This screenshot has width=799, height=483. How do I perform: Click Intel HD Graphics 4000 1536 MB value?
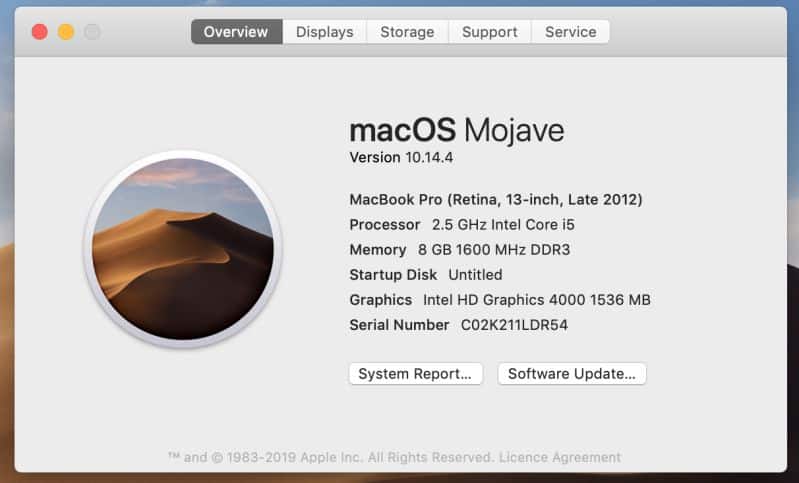[537, 300]
